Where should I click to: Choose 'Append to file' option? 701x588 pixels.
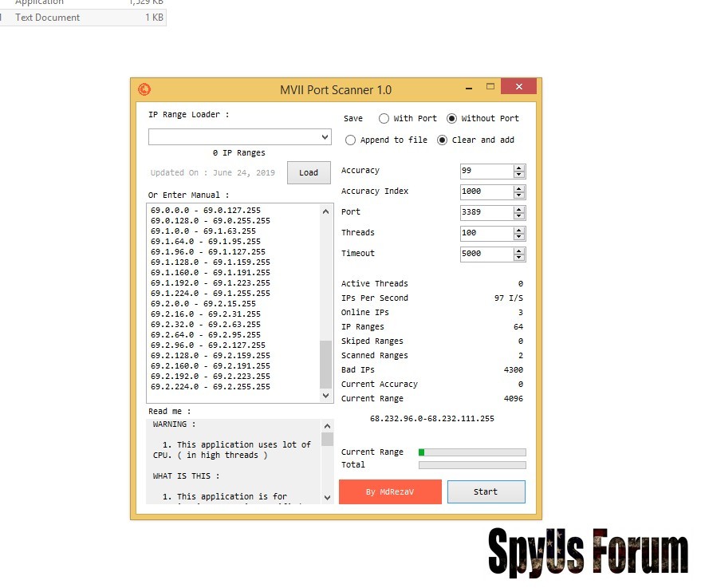[351, 140]
